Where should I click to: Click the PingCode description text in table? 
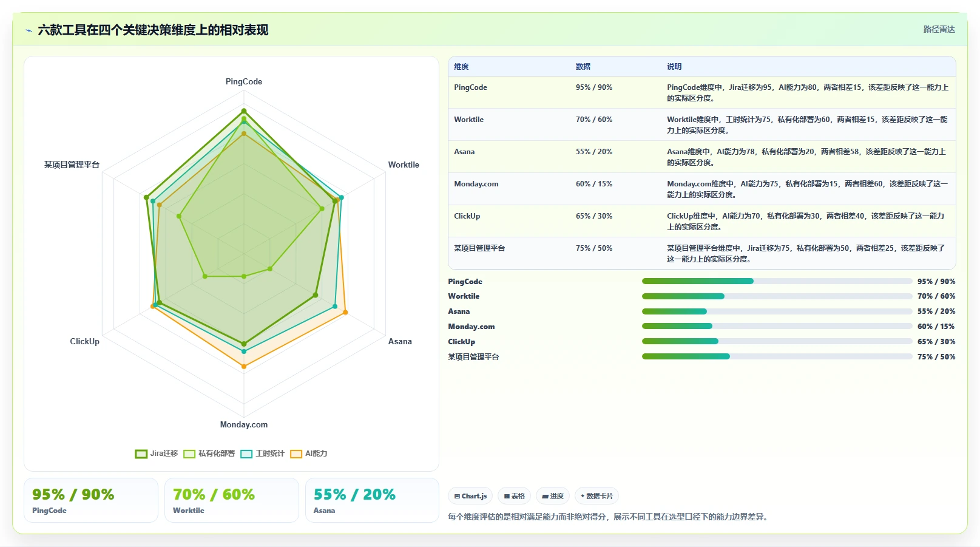808,93
